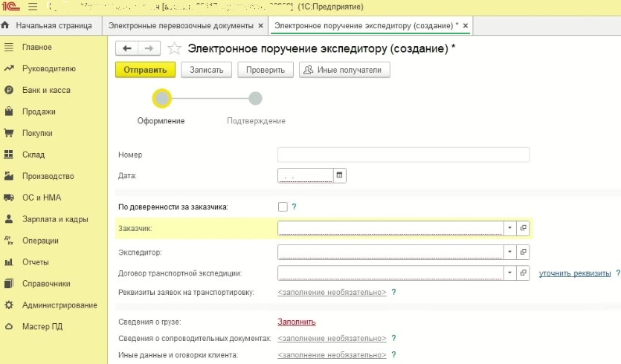
Task: Focus the Номер input field
Action: coord(404,155)
